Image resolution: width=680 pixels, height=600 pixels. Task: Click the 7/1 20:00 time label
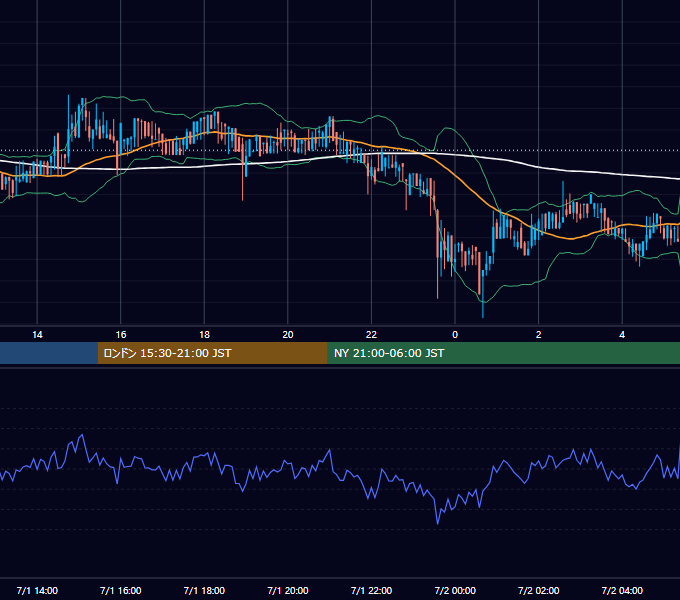(288, 590)
